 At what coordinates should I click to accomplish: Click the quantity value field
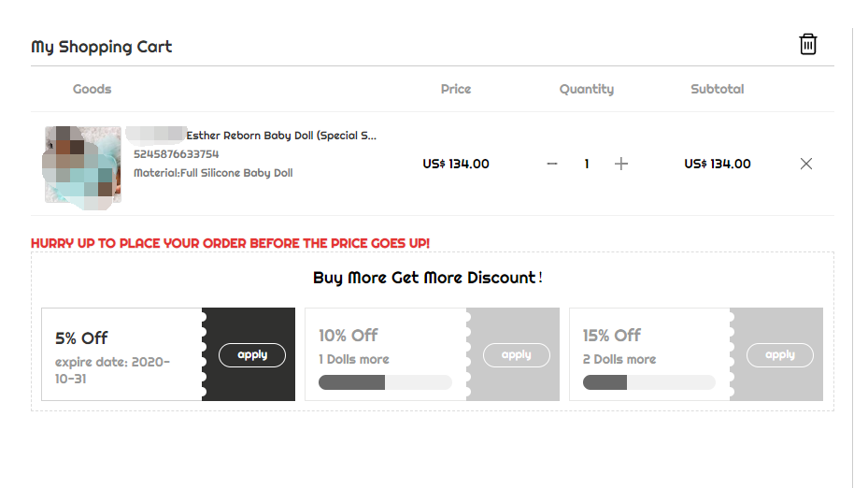coord(587,164)
